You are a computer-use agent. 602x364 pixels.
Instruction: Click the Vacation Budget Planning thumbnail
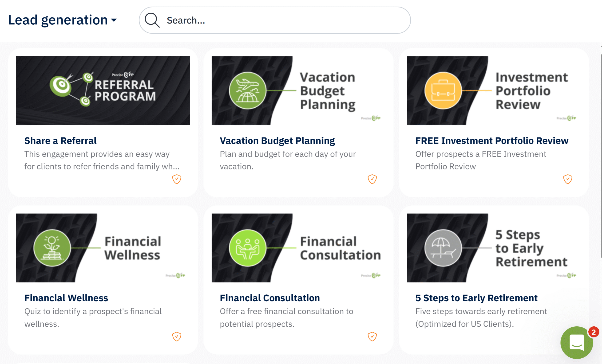tap(298, 90)
